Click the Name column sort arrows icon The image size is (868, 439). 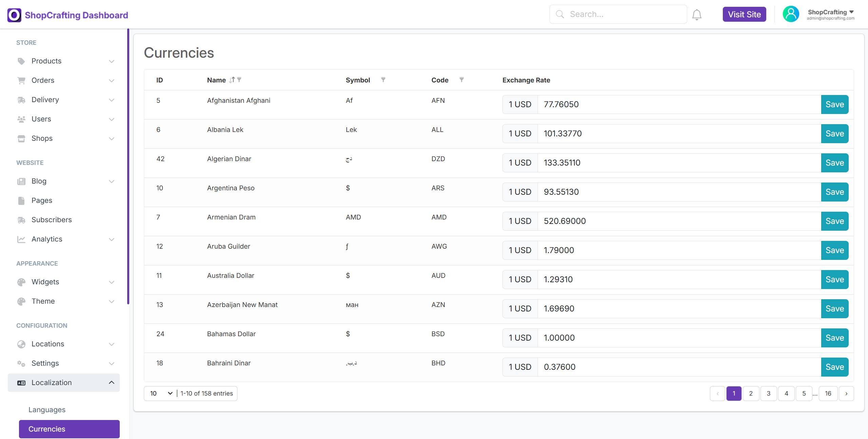[x=232, y=80]
